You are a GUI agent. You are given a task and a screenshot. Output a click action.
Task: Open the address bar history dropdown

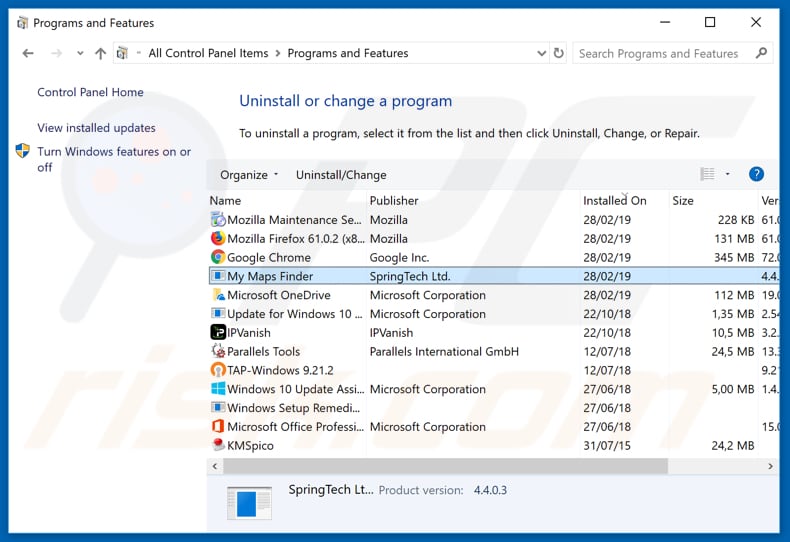tap(542, 53)
